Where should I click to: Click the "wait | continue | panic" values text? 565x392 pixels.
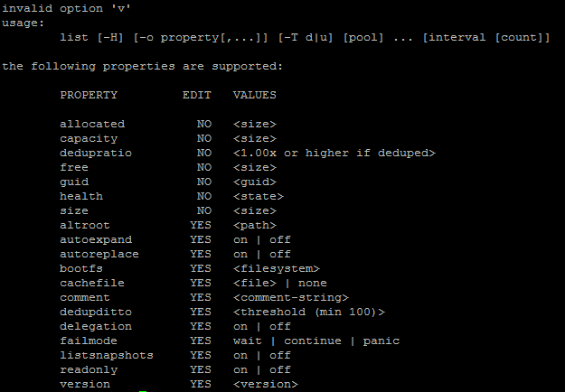[316, 341]
